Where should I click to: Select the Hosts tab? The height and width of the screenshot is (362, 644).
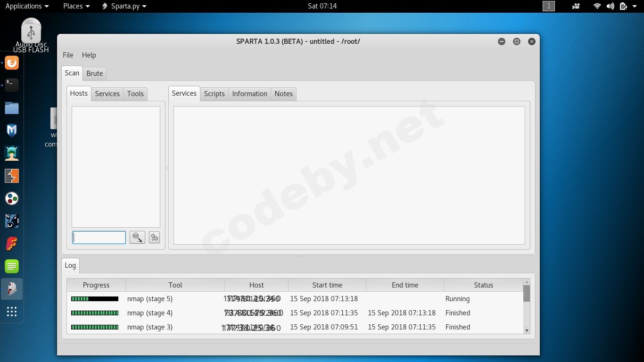pyautogui.click(x=79, y=93)
